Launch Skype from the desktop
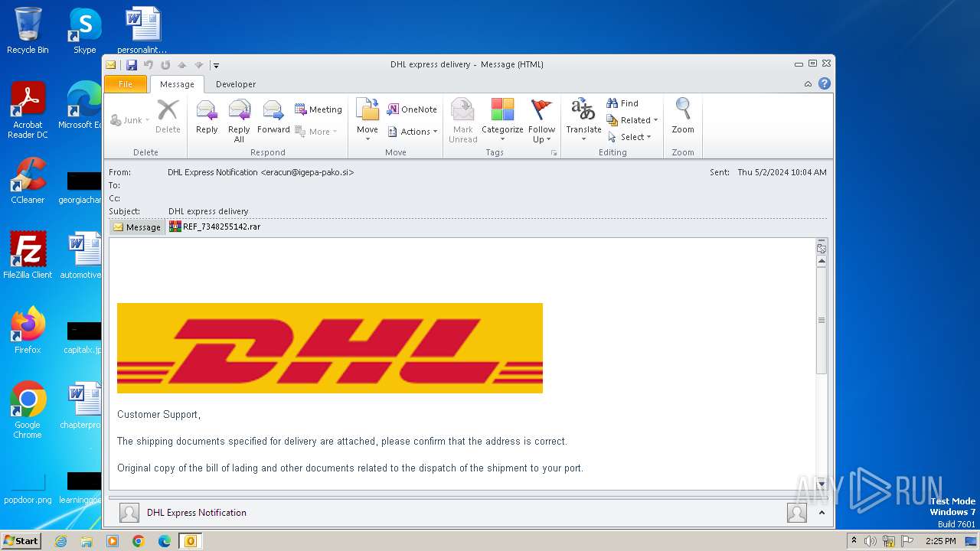 click(x=85, y=31)
